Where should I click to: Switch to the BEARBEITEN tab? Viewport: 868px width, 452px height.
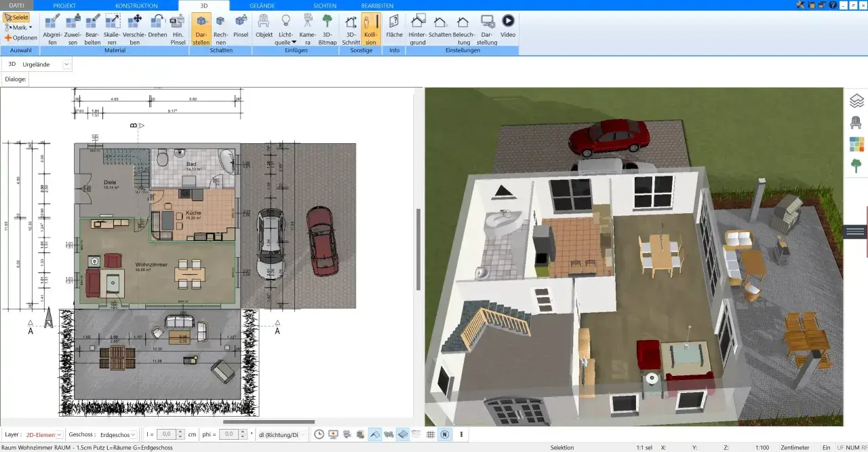click(x=377, y=5)
